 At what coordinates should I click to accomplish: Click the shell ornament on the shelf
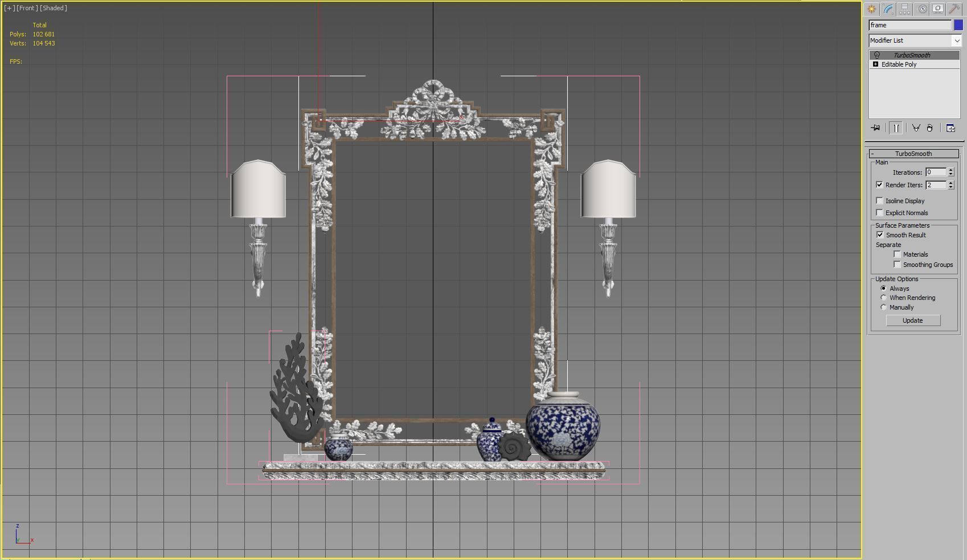[x=515, y=446]
